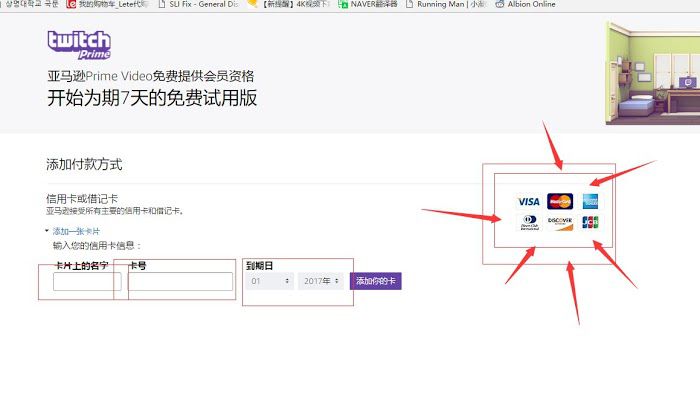Click the Diners Club card icon
The image size is (700, 404).
(529, 222)
